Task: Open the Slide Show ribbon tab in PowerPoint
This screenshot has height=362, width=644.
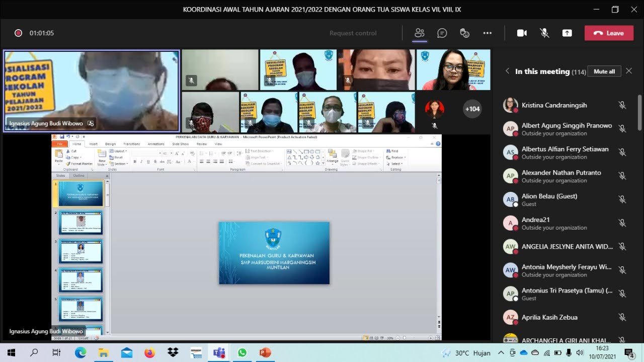Action: pos(181,144)
